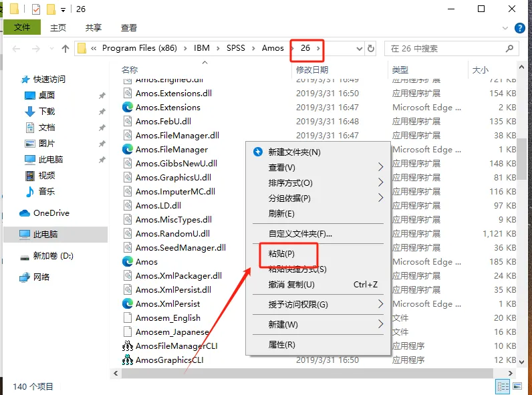
Task: Click Program Files (x86) breadcrumb
Action: coord(140,48)
